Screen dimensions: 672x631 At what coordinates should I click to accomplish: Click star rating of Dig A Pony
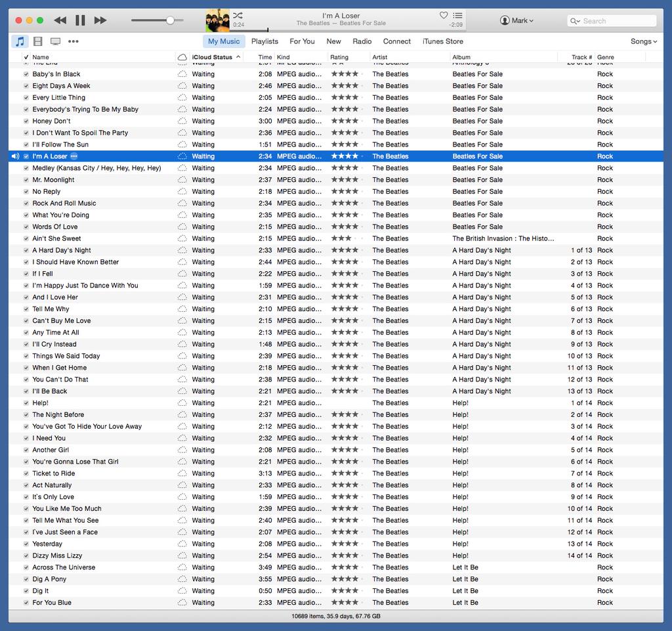point(346,578)
